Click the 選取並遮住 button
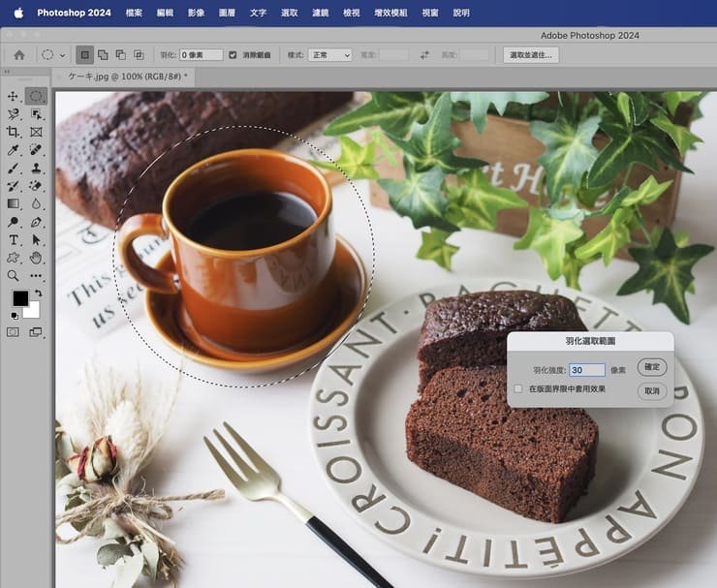The width and height of the screenshot is (717, 588). [531, 55]
